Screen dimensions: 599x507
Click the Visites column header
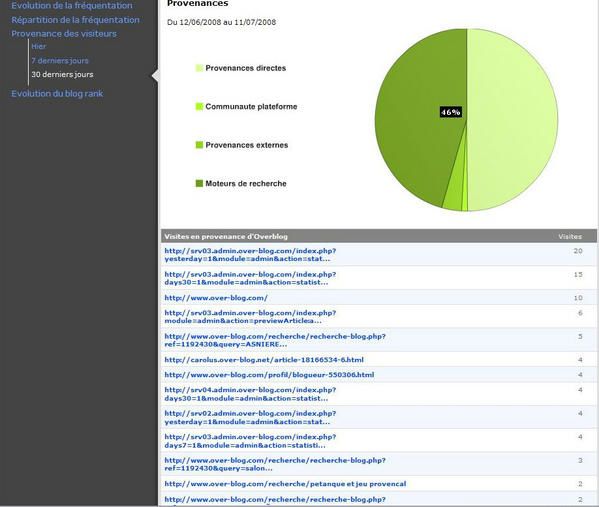tap(570, 236)
